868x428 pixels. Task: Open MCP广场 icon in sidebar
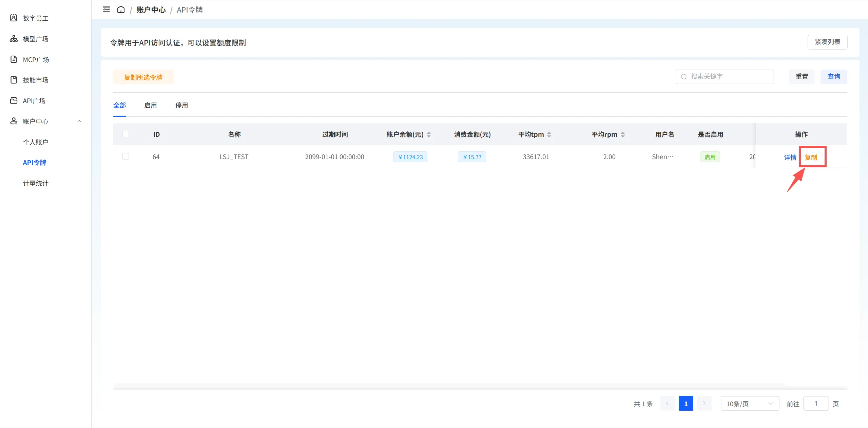tap(14, 59)
